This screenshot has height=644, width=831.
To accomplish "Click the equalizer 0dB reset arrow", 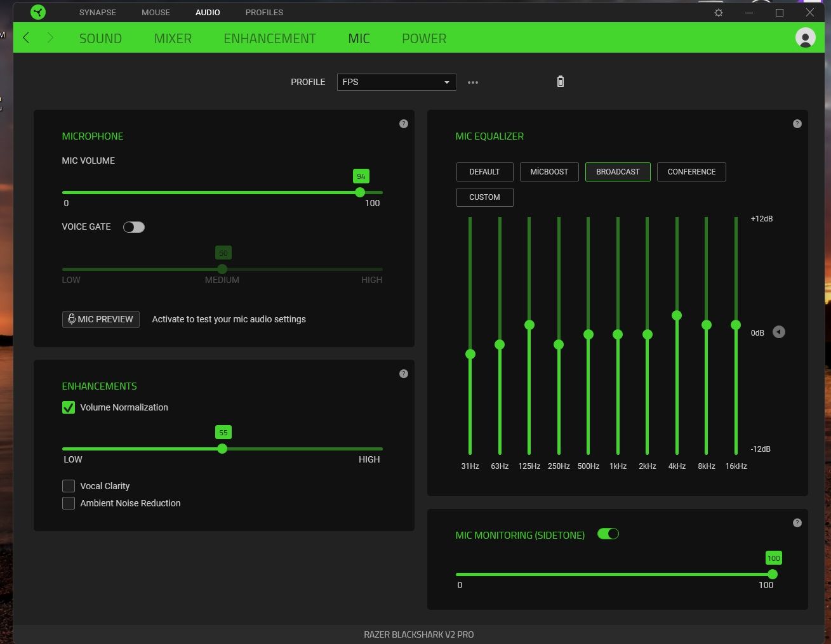I will point(779,332).
